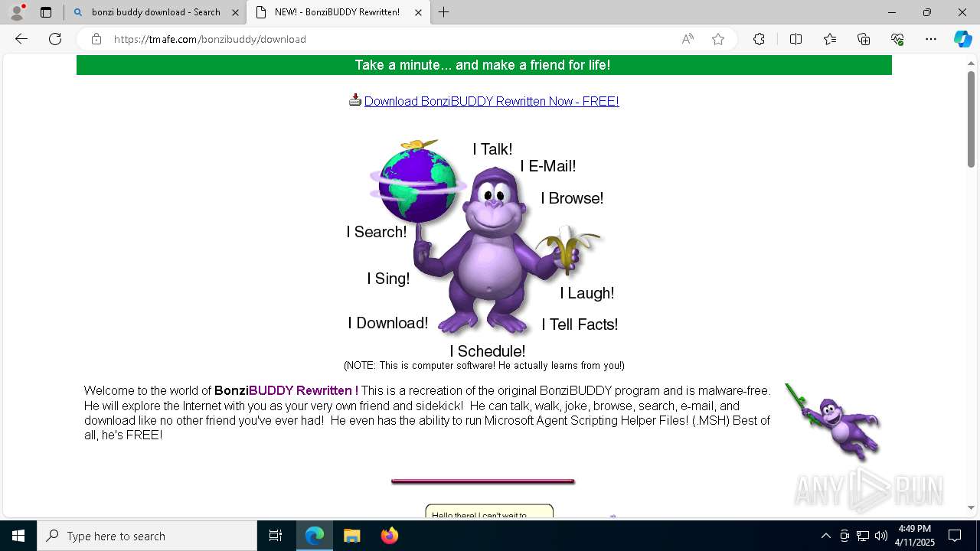Click Download BonziBUDDY Rewritten Now - FREE! link

point(492,101)
